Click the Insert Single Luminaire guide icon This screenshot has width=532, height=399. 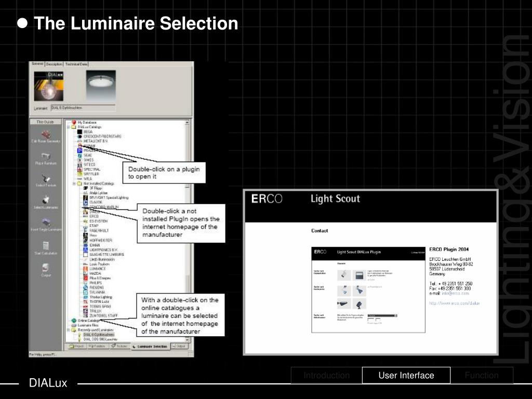[x=46, y=222]
